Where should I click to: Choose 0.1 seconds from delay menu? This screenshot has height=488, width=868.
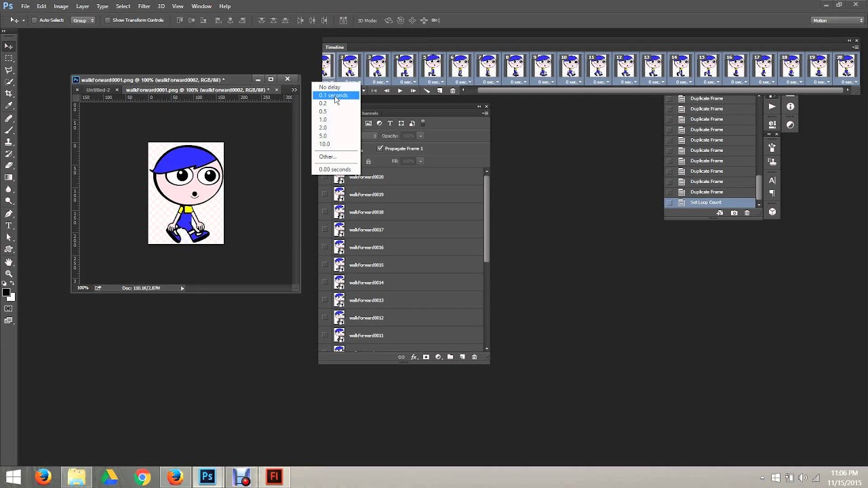point(333,96)
